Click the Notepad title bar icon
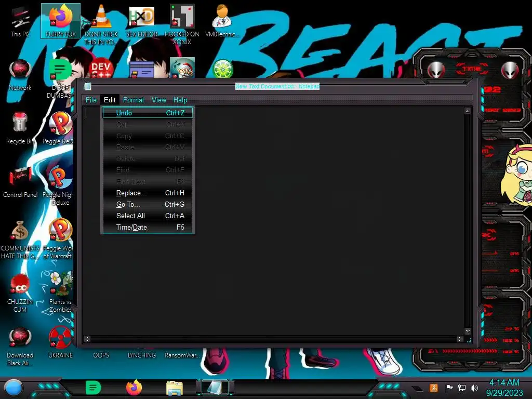Viewport: 532px width, 399px height. click(87, 86)
